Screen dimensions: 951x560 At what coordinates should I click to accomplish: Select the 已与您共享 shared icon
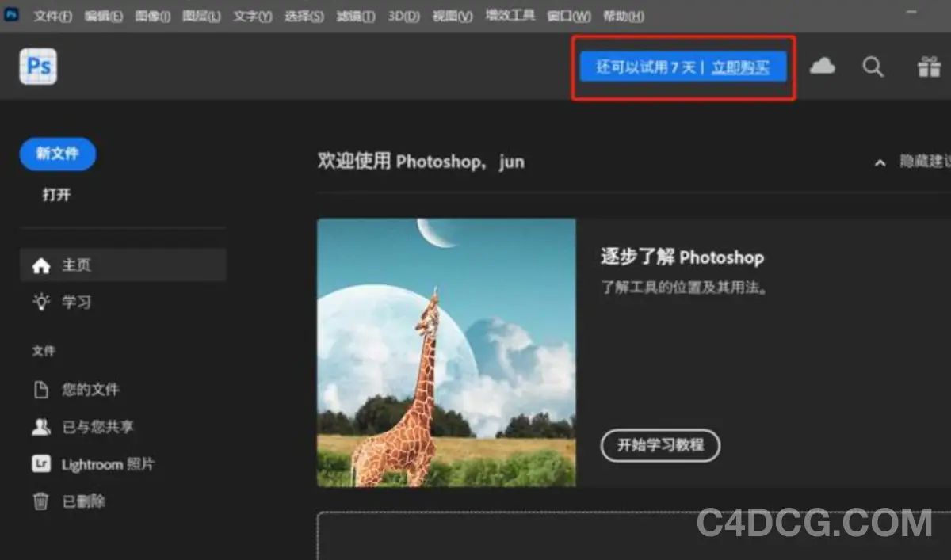tap(41, 426)
